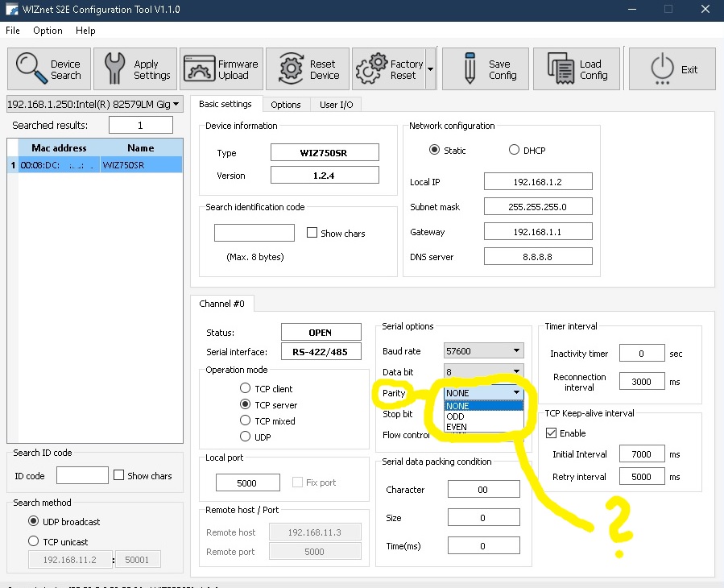Click the WIZnet app icon in title bar
This screenshot has height=588, width=724.
(11, 9)
